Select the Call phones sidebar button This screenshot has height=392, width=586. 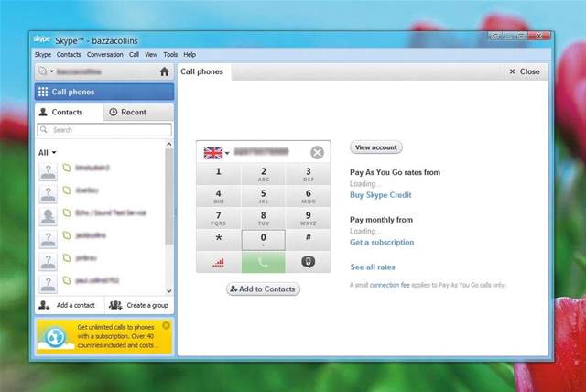click(x=104, y=92)
